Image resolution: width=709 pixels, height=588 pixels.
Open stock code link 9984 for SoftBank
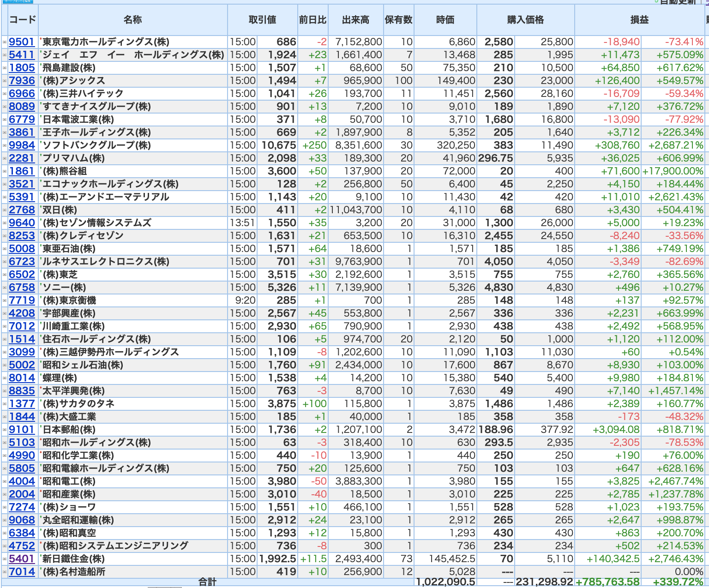(x=22, y=145)
